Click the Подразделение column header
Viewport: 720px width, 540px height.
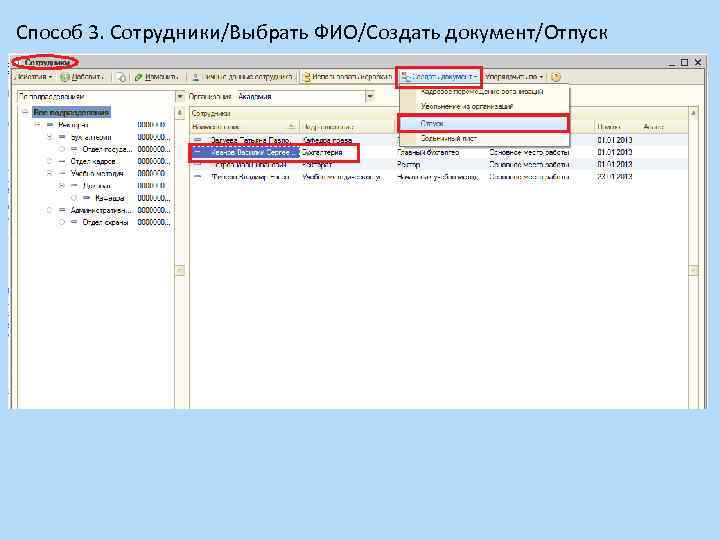pos(347,127)
